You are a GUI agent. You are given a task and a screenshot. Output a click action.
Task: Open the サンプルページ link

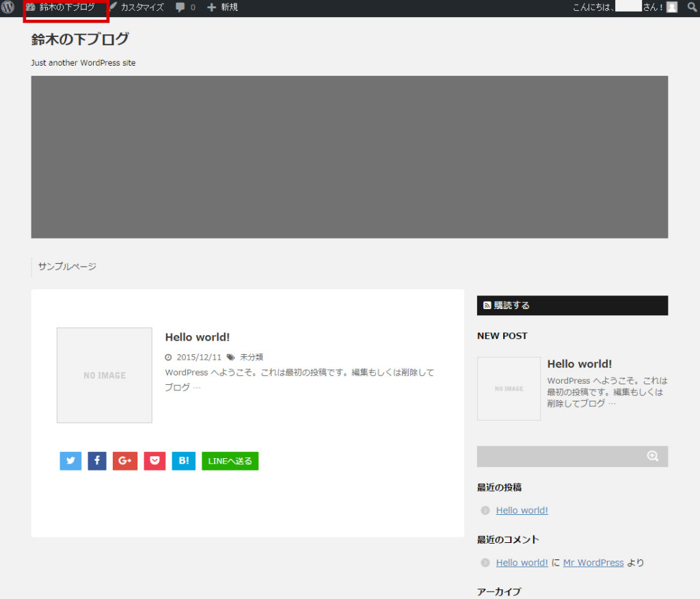pyautogui.click(x=66, y=267)
